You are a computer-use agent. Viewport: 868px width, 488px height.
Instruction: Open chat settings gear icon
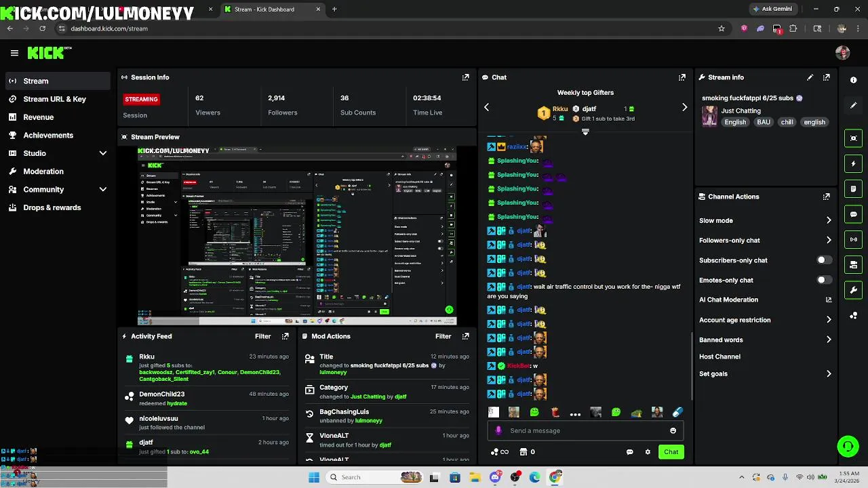(648, 452)
